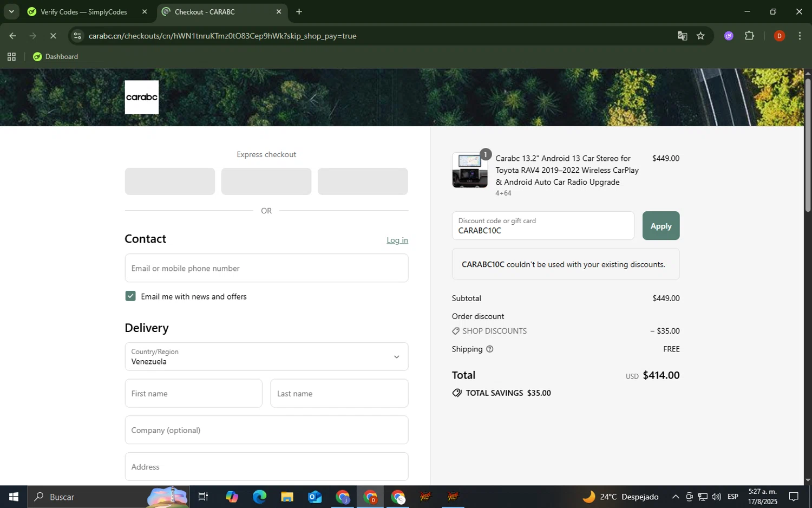Image resolution: width=812 pixels, height=508 pixels.
Task: Bookmark this page with star icon
Action: coord(700,36)
